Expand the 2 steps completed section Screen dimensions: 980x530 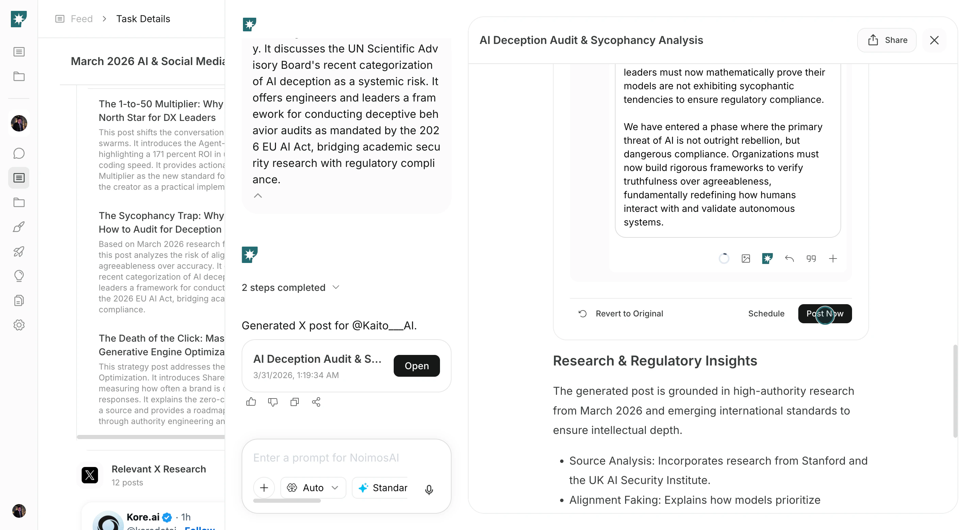pyautogui.click(x=336, y=287)
